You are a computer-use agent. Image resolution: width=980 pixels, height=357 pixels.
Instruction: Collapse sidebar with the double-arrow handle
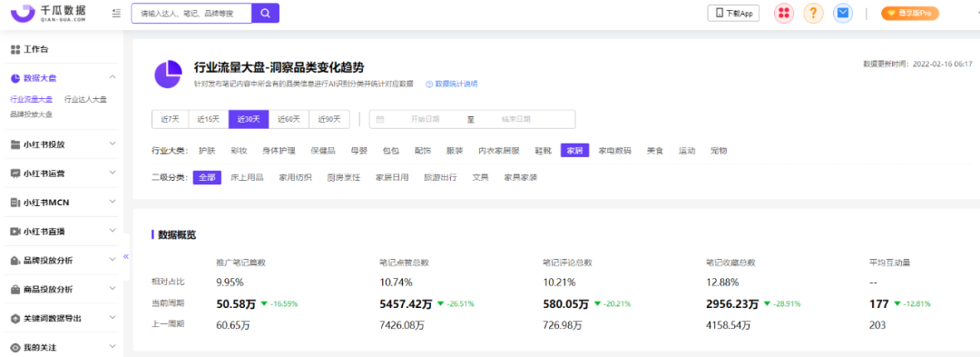[x=125, y=256]
